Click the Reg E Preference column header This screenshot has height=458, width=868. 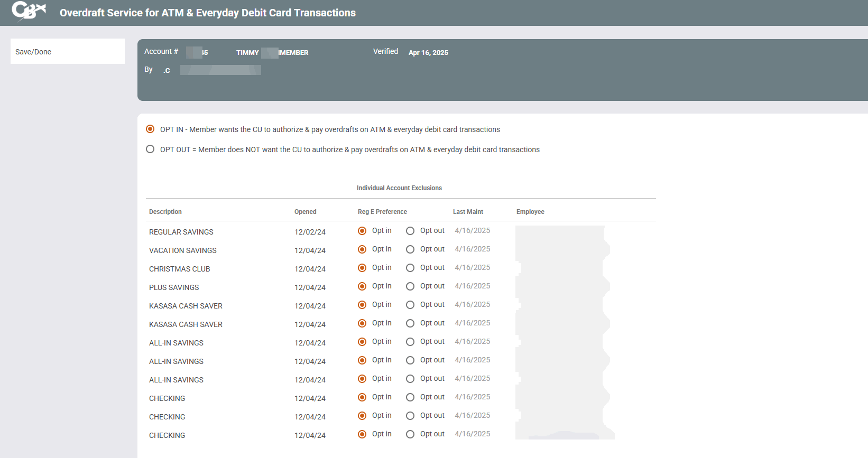click(x=382, y=212)
